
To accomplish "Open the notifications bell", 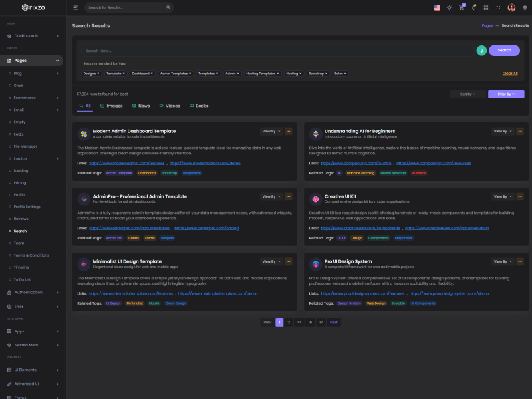I will 474,7.
